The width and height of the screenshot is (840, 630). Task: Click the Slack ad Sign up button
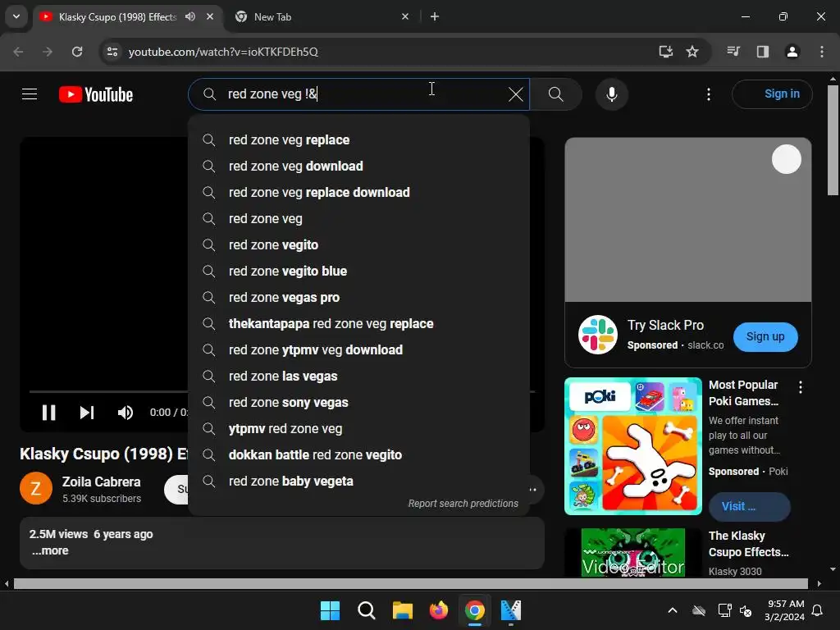(x=765, y=336)
